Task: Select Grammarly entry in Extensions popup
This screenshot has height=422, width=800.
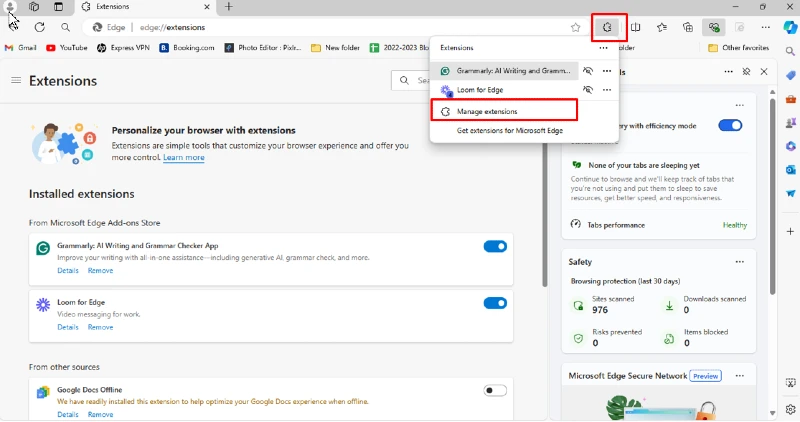Action: point(505,71)
